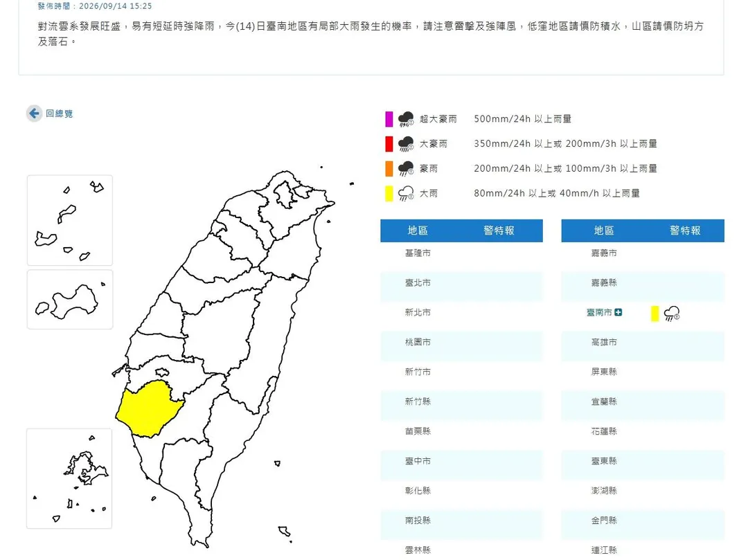Click the heavy rain cloud icon in 臺南市 row

pyautogui.click(x=672, y=313)
